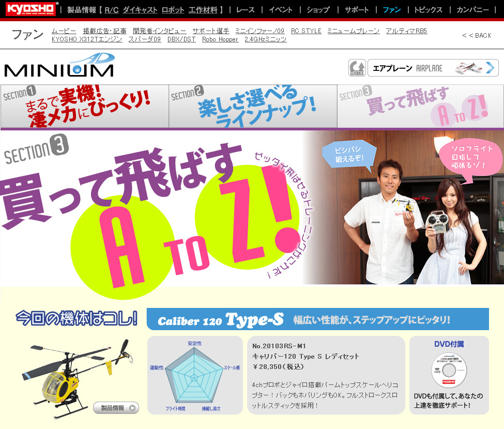Click the 操縦し易さ label on radar chart
Image resolution: width=504 pixels, height=429 pixels.
211,408
